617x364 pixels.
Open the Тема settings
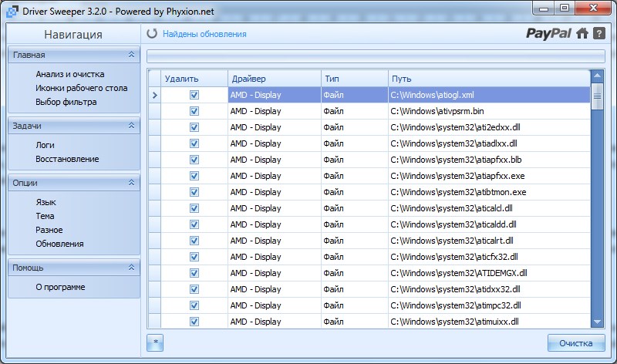tap(45, 216)
